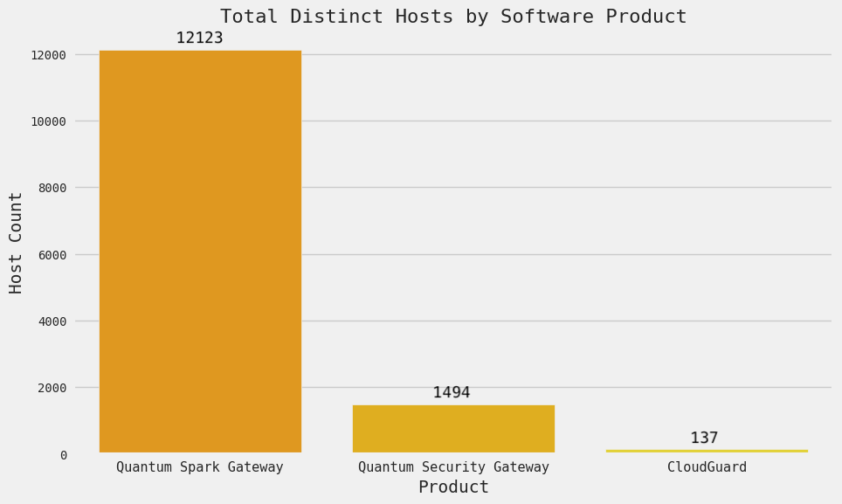Click the Product x-axis label
The image size is (842, 504).
tap(453, 487)
